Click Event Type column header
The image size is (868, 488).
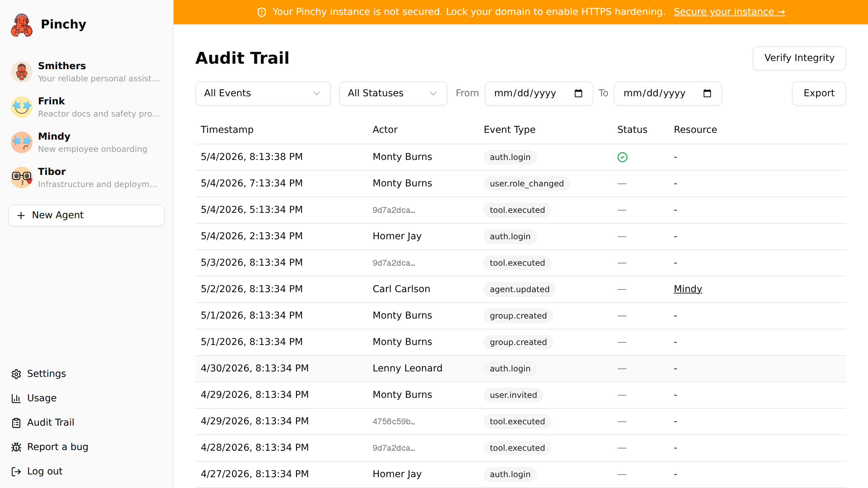click(x=510, y=129)
